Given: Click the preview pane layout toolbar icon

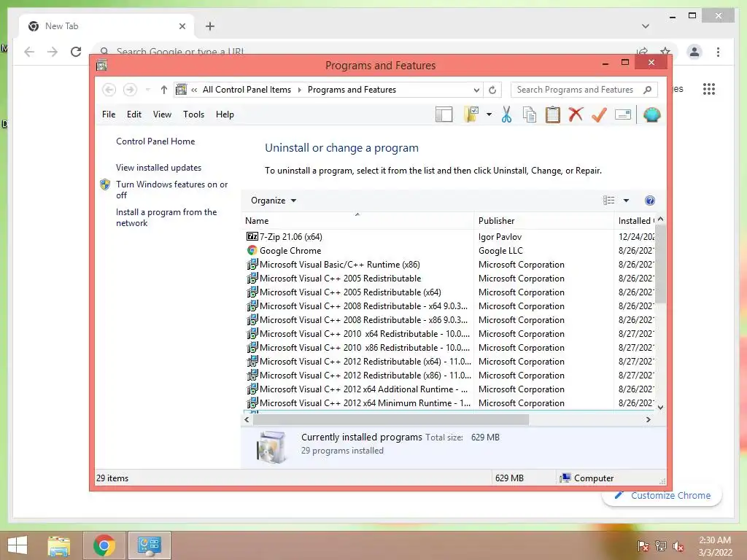Looking at the screenshot, I should coord(444,114).
